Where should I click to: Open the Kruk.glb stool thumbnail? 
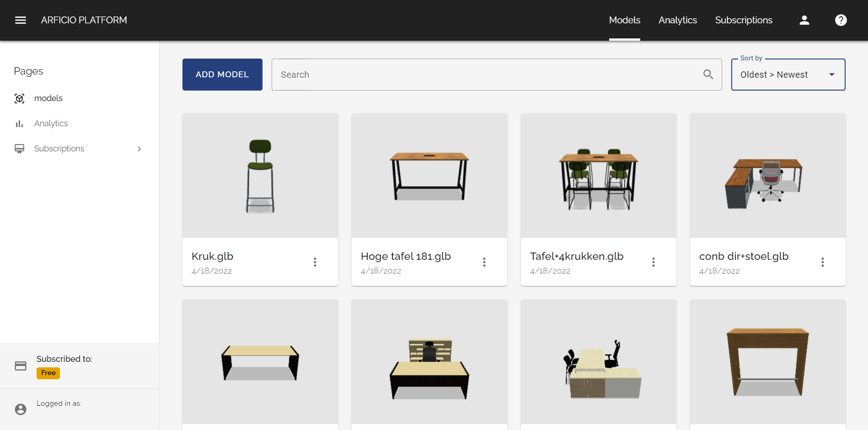coord(260,176)
